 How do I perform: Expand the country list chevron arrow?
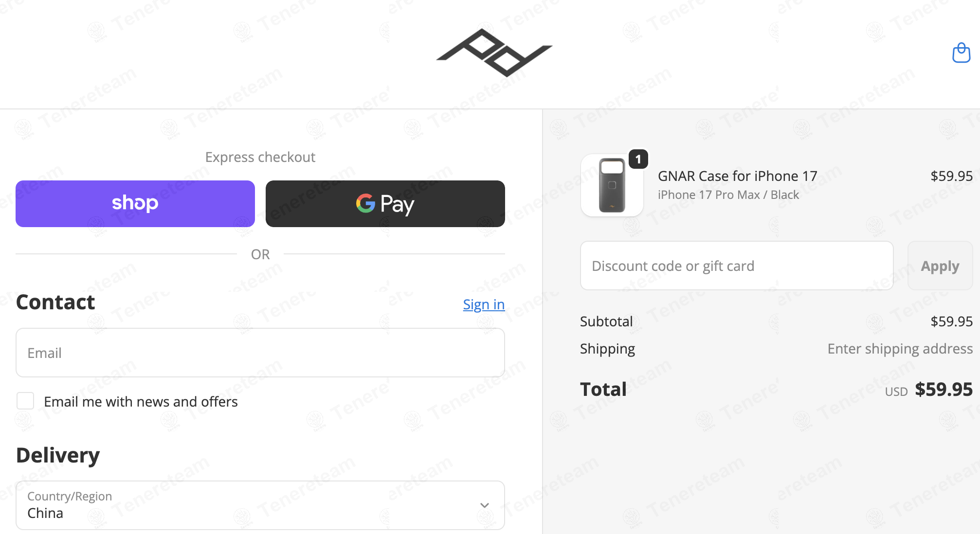485,505
